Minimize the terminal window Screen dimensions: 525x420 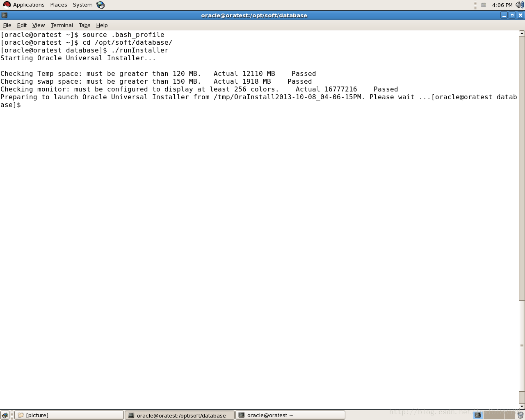click(x=504, y=15)
